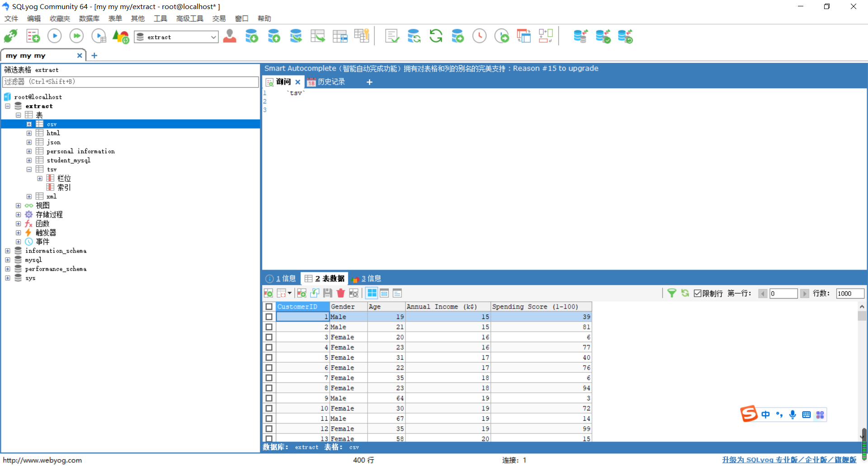Check the row checkbox for CustomerID 9

tap(269, 398)
